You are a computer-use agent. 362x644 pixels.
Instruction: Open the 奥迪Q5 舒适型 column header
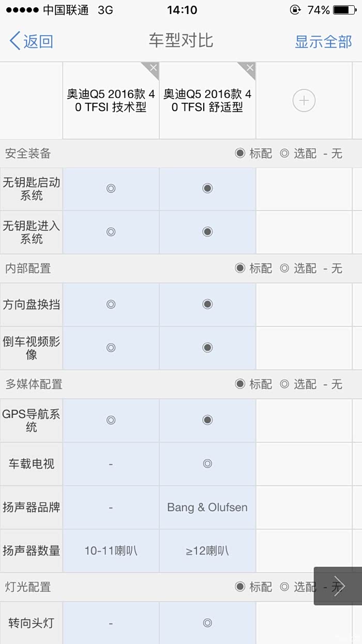pos(207,100)
